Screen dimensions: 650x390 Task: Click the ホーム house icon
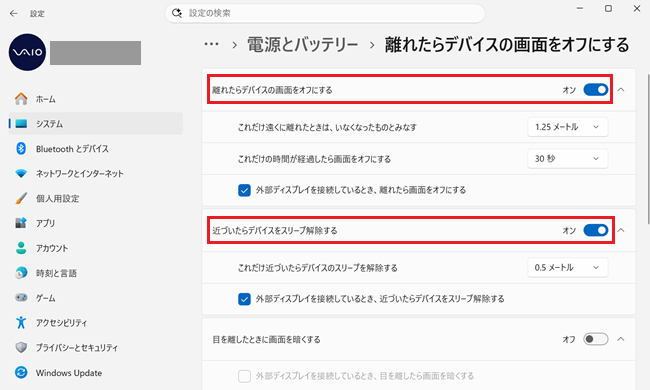[x=21, y=99]
